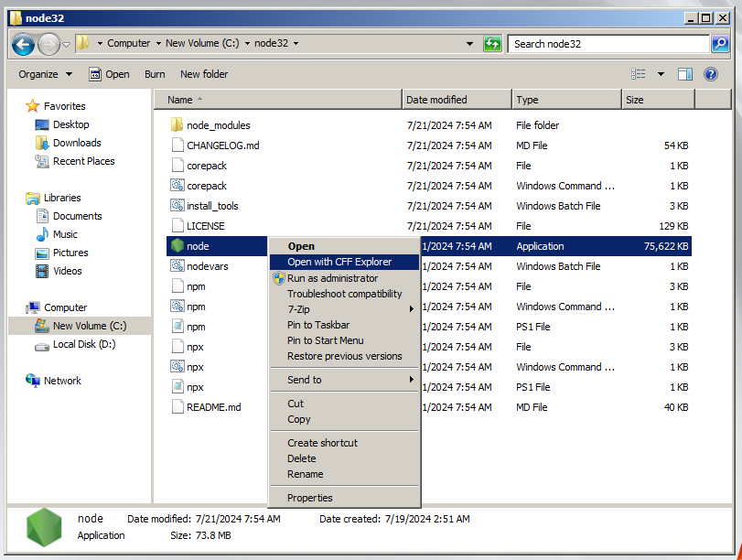Viewport: 742px width, 560px height.
Task: Select Restore previous versions
Action: point(344,356)
